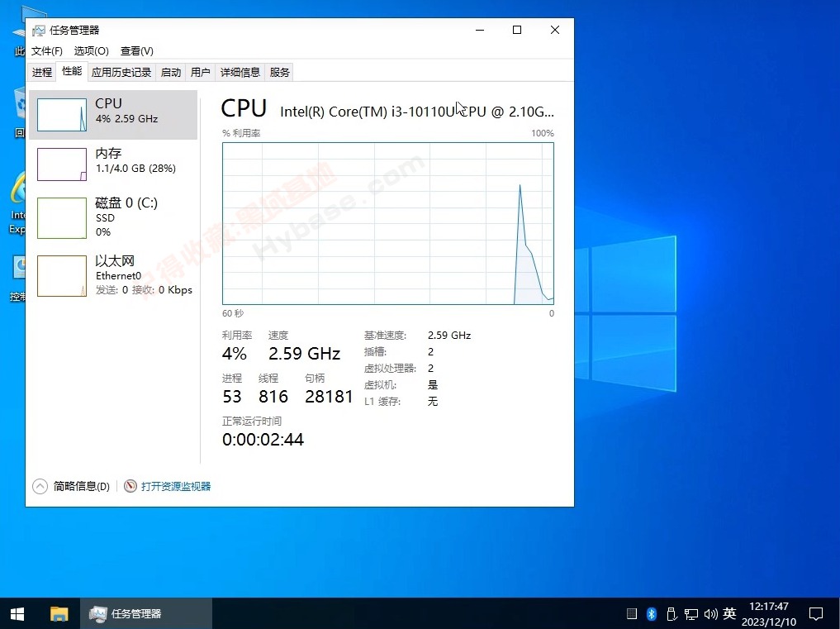Switch input method via 英 indicator

(729, 613)
